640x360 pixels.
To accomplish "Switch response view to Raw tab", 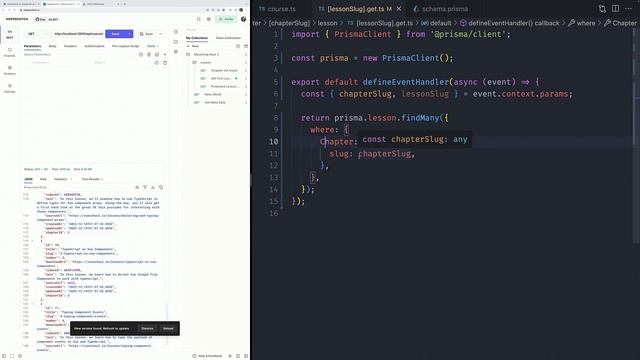I will (43, 179).
